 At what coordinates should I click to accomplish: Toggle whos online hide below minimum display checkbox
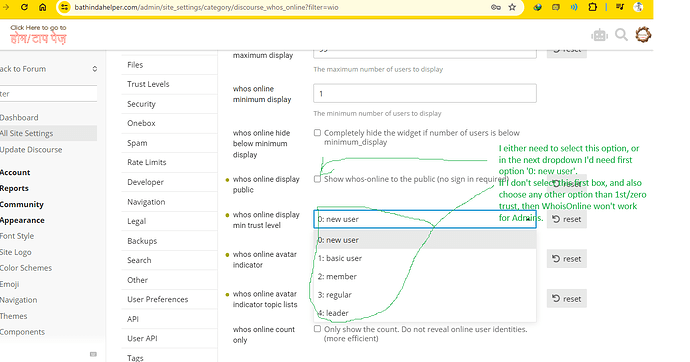[317, 133]
